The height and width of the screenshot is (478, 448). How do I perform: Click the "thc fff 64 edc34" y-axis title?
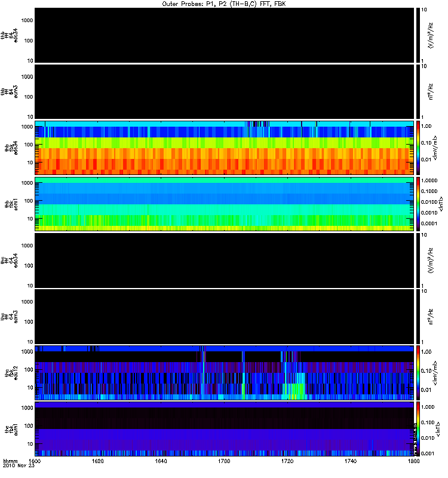coord(9,261)
